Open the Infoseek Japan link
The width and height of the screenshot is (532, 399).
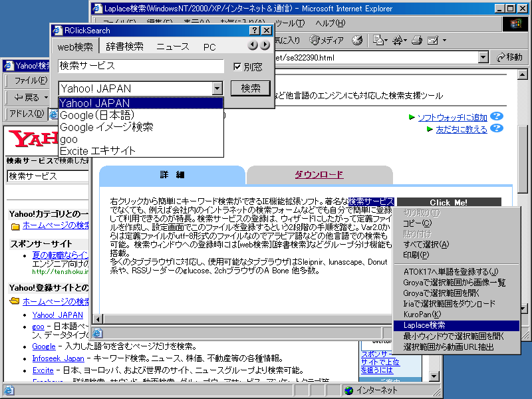click(x=58, y=358)
